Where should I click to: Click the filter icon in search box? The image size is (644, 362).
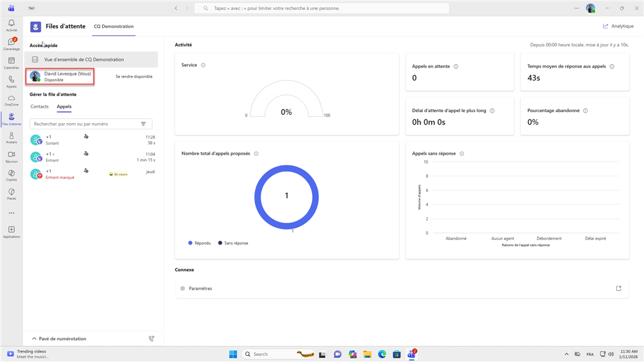click(144, 124)
